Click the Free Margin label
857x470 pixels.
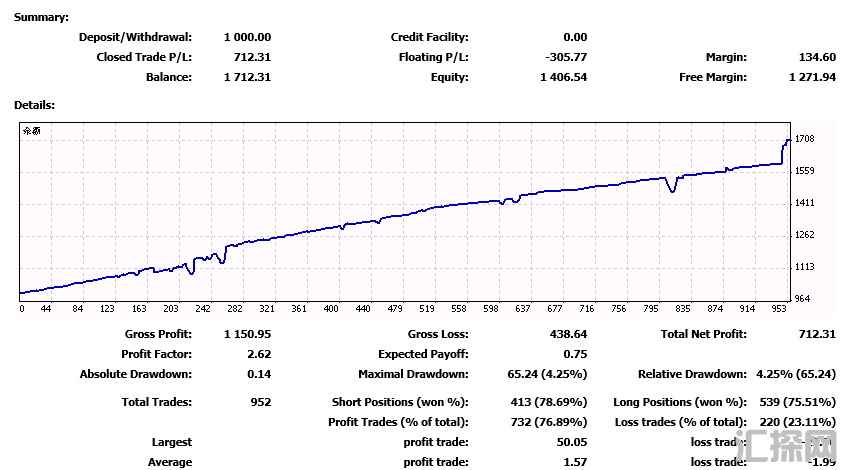click(x=713, y=77)
